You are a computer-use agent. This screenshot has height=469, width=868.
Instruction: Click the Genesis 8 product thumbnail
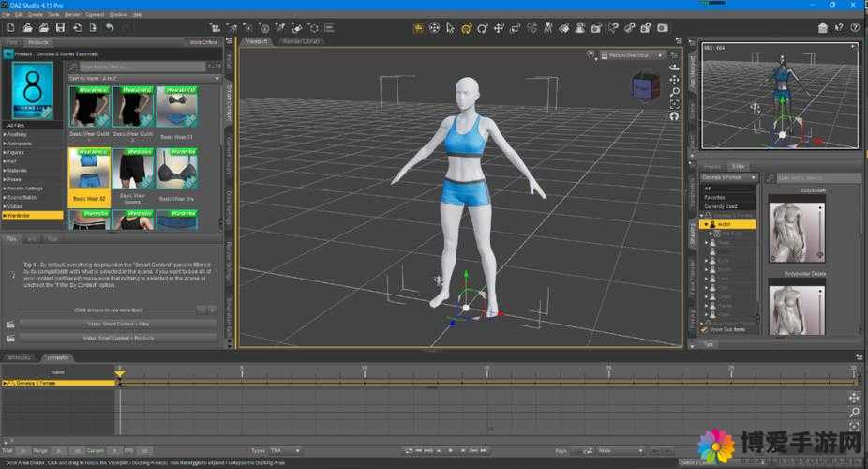click(x=33, y=91)
